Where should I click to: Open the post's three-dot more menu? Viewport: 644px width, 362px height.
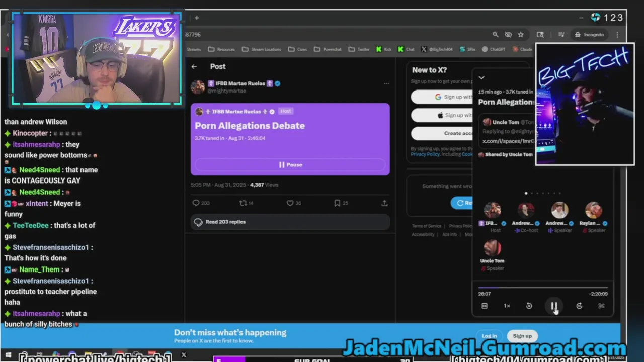coord(386,84)
